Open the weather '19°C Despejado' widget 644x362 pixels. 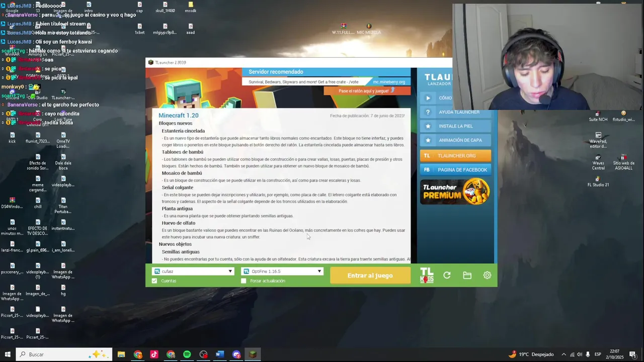531,354
